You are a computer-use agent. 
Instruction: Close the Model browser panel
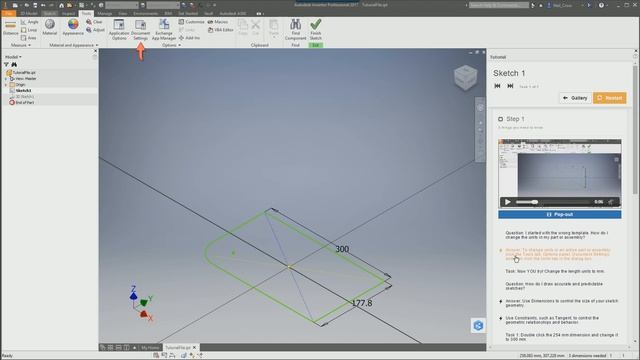pyautogui.click(x=96, y=51)
